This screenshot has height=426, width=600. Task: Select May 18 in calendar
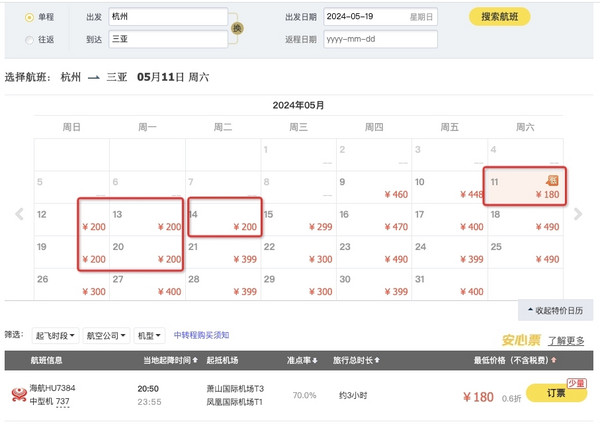pyautogui.click(x=525, y=220)
